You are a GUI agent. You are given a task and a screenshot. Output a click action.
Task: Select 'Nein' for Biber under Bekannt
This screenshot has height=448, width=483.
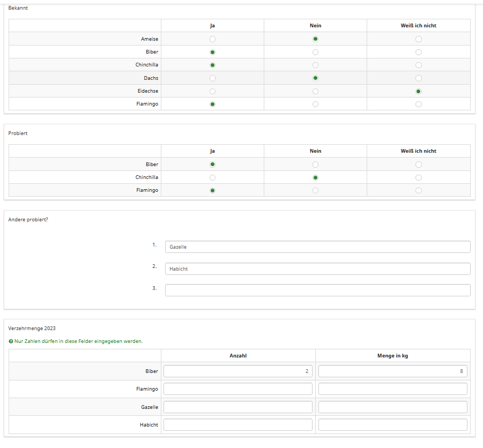click(x=315, y=52)
